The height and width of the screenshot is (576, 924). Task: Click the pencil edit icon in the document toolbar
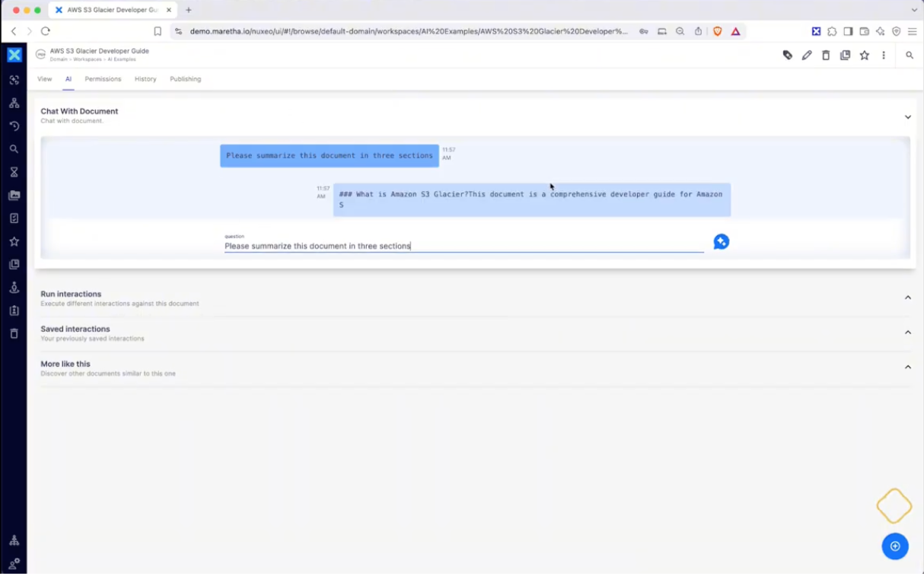[x=807, y=56]
